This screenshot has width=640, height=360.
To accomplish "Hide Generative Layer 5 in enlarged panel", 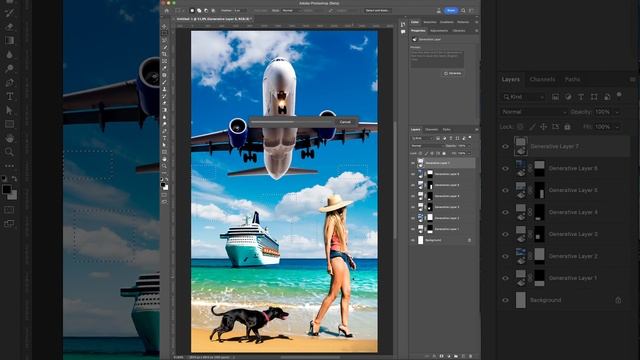I will pyautogui.click(x=505, y=190).
